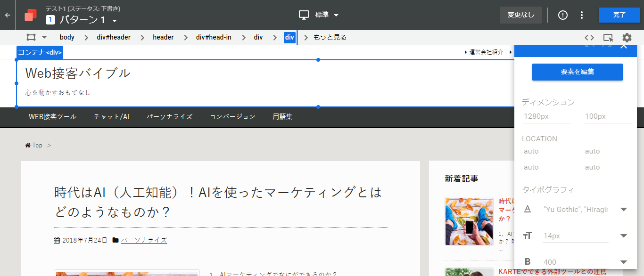This screenshot has width=644, height=276.
Task: Select div#head-in in the breadcrumb
Action: pyautogui.click(x=214, y=37)
